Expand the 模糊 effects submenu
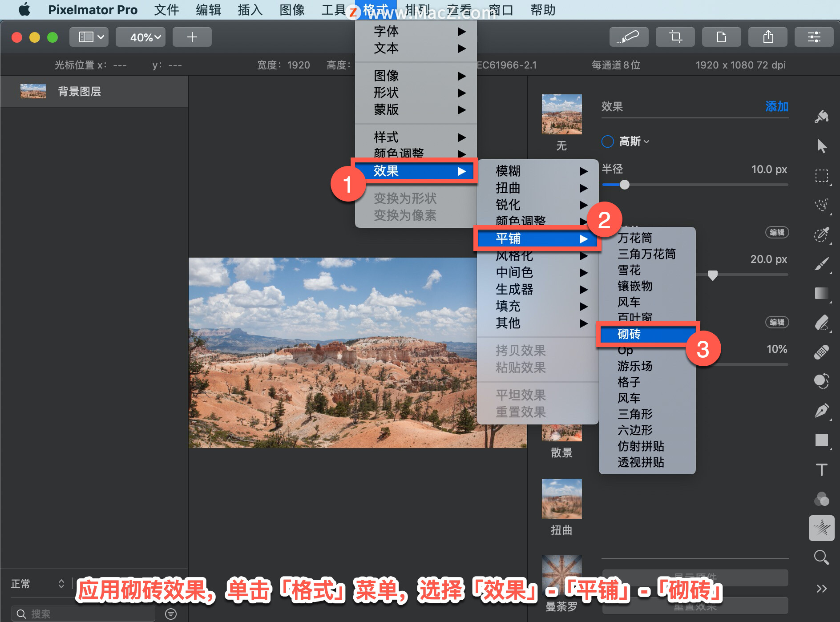 pyautogui.click(x=538, y=171)
